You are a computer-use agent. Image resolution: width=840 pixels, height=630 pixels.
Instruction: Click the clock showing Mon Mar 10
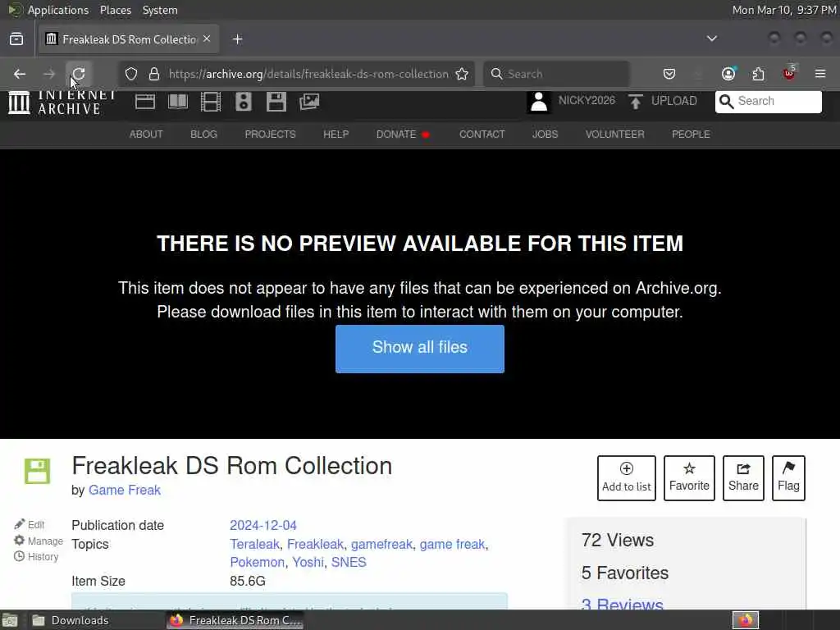tap(784, 10)
